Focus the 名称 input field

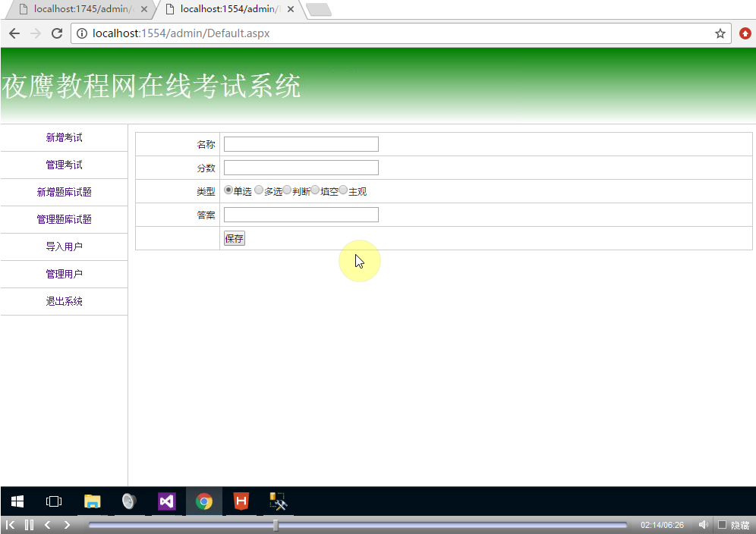tap(301, 144)
